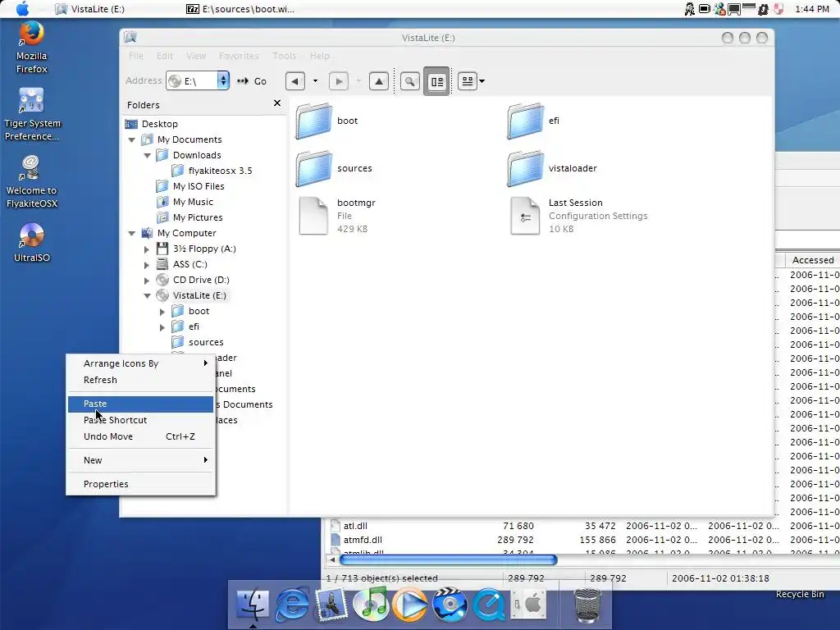Open the Trash in the dock

[587, 605]
